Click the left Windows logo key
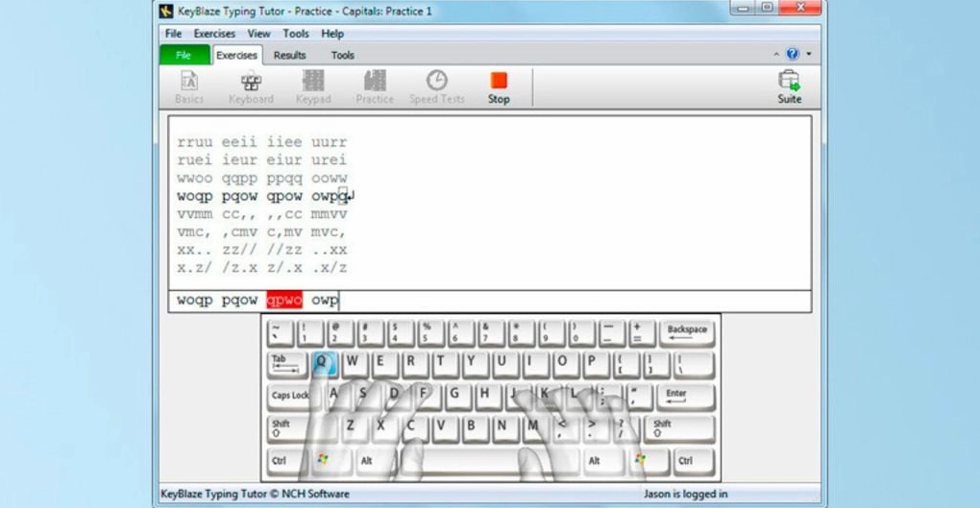Viewport: 980px width, 508px height. point(324,461)
